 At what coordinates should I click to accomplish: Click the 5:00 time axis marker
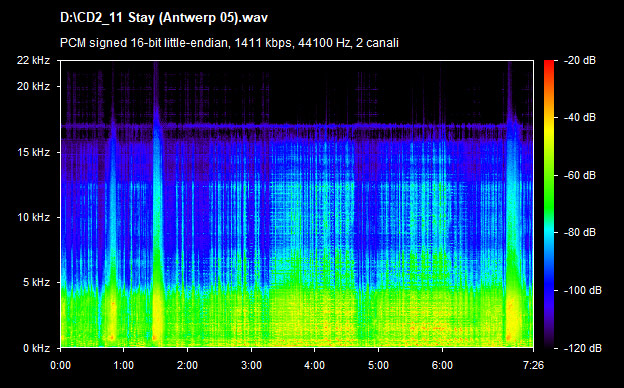[x=378, y=365]
